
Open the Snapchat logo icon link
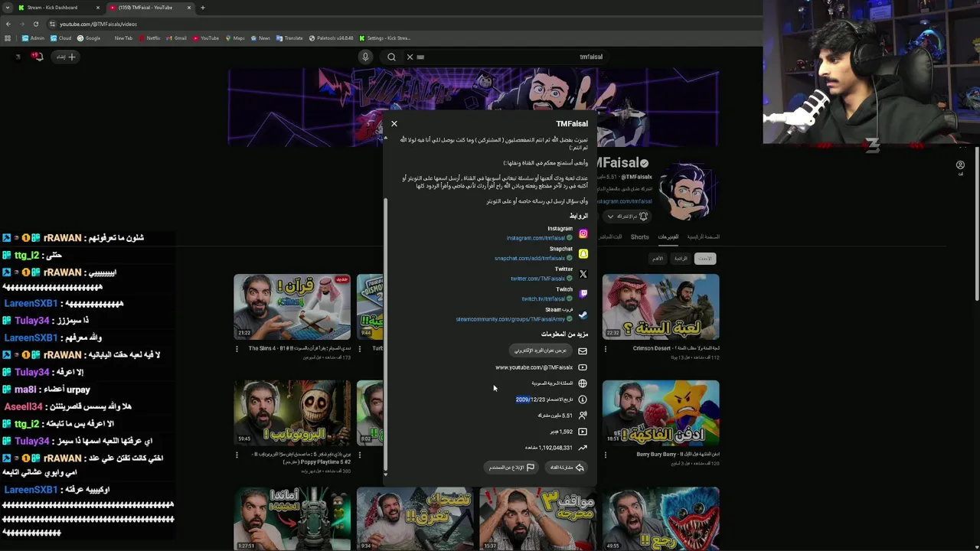click(583, 253)
